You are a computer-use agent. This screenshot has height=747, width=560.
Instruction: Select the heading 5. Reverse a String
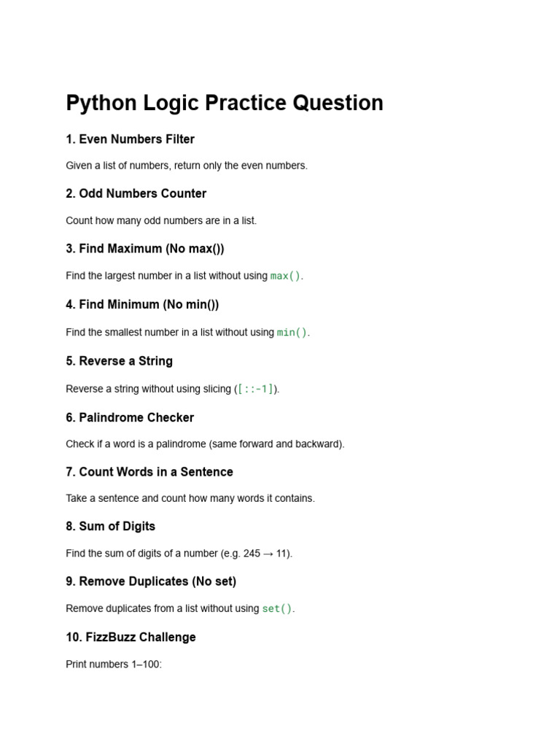[119, 361]
